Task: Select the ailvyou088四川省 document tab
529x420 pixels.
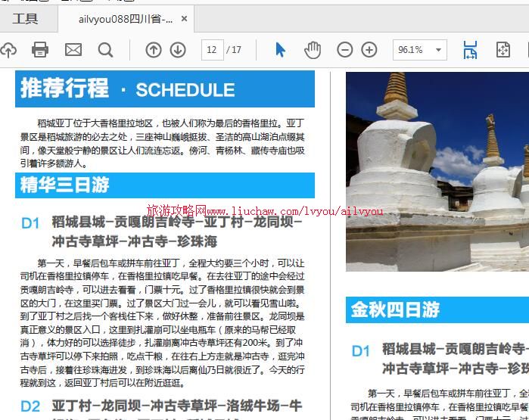Action: [x=125, y=19]
